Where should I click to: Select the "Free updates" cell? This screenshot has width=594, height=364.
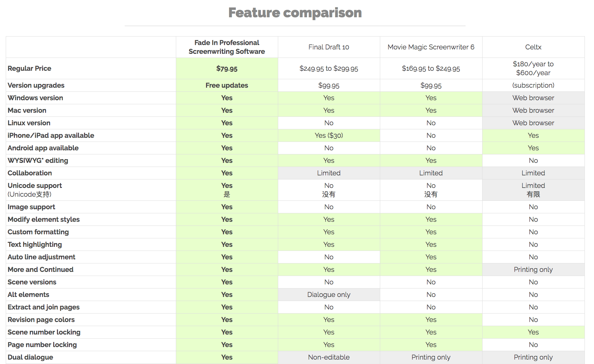227,85
